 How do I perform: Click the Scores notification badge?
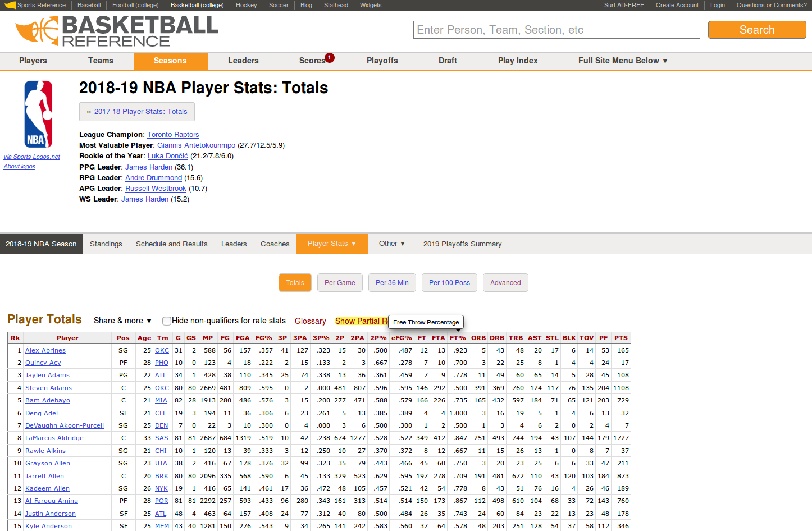(330, 57)
